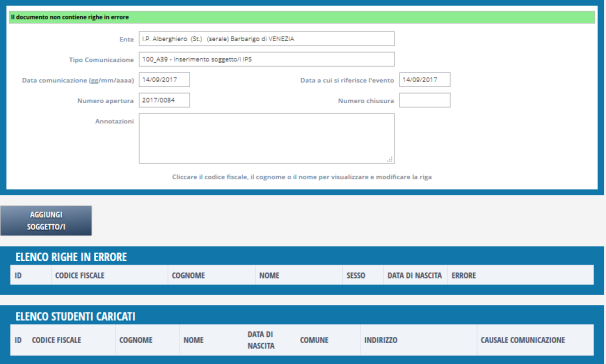This screenshot has width=606, height=364.
Task: Click the Annotazioni textarea resize handle
Action: (x=390, y=159)
